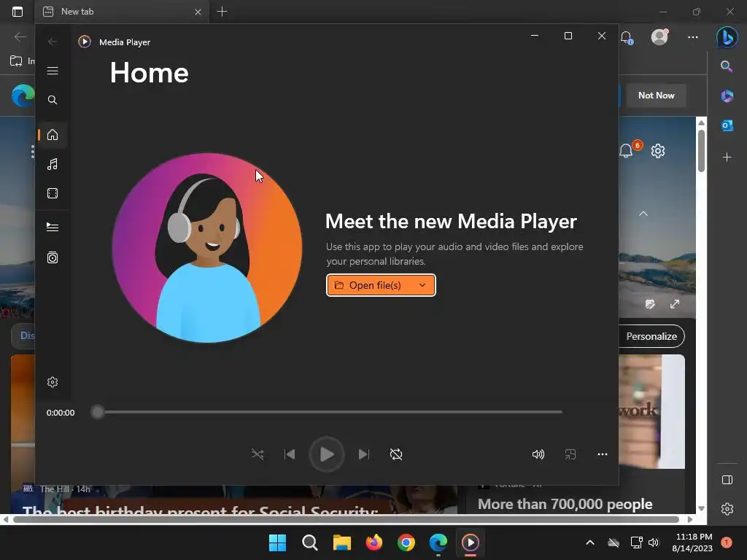Start playback with Play button
This screenshot has height=560, width=747.
click(x=327, y=454)
